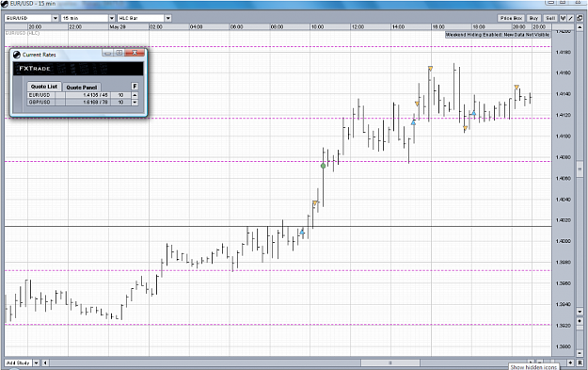Click the Show hidden icons tray tooltip
588x370 pixels.
(533, 367)
